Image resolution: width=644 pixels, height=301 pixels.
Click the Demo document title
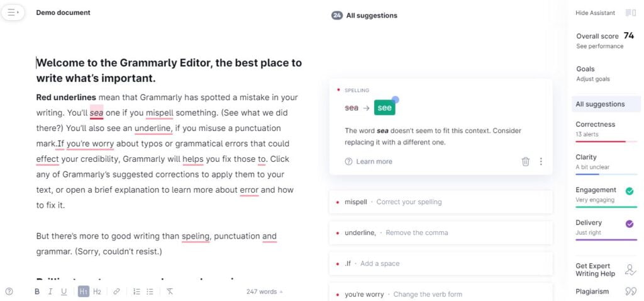point(64,13)
